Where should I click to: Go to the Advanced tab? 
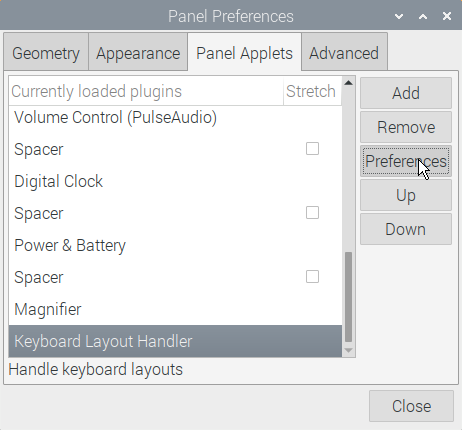(x=344, y=52)
